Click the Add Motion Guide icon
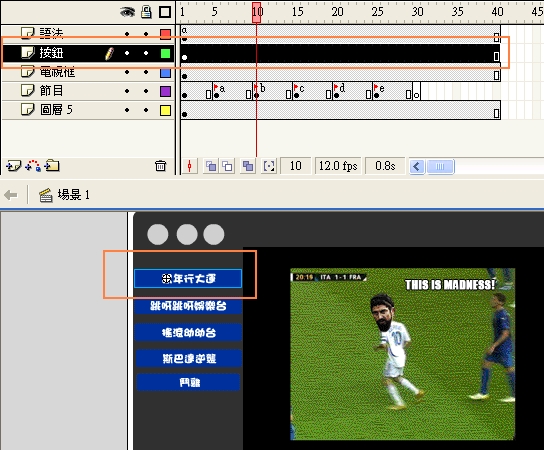The width and height of the screenshot is (544, 450). 33,166
